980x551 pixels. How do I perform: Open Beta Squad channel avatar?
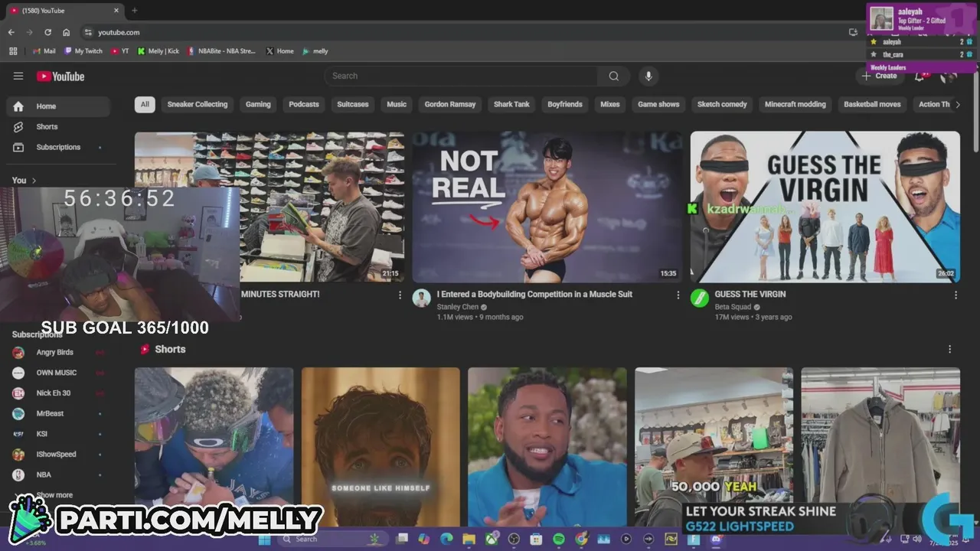[x=699, y=298]
